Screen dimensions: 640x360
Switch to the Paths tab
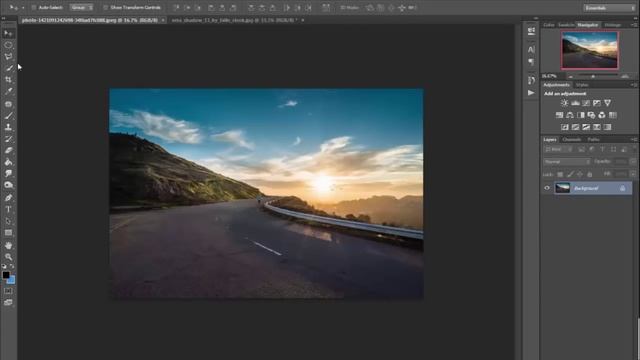pos(593,140)
